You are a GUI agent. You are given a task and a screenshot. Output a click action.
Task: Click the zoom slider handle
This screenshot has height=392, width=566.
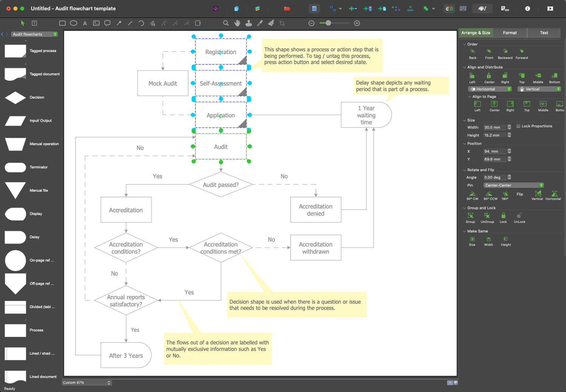[328, 23]
